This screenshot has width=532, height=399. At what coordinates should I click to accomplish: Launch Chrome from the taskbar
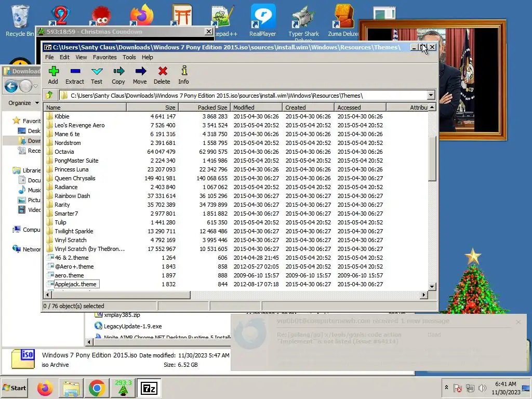pyautogui.click(x=97, y=388)
